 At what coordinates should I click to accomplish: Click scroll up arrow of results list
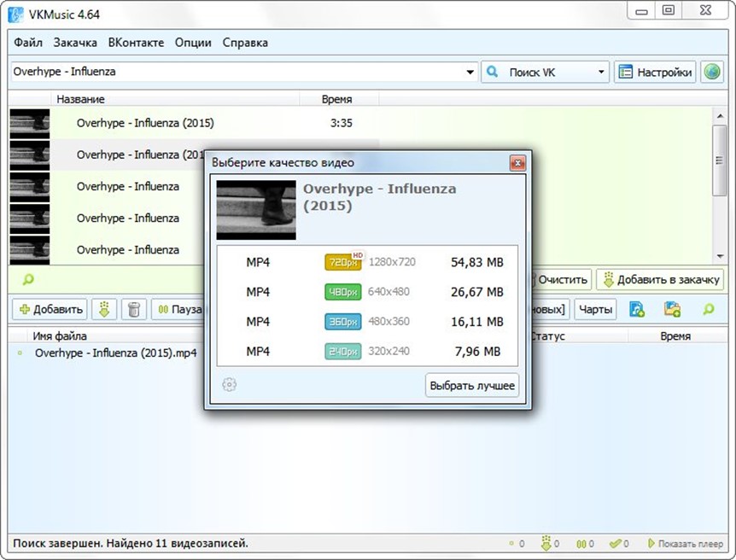pos(720,115)
